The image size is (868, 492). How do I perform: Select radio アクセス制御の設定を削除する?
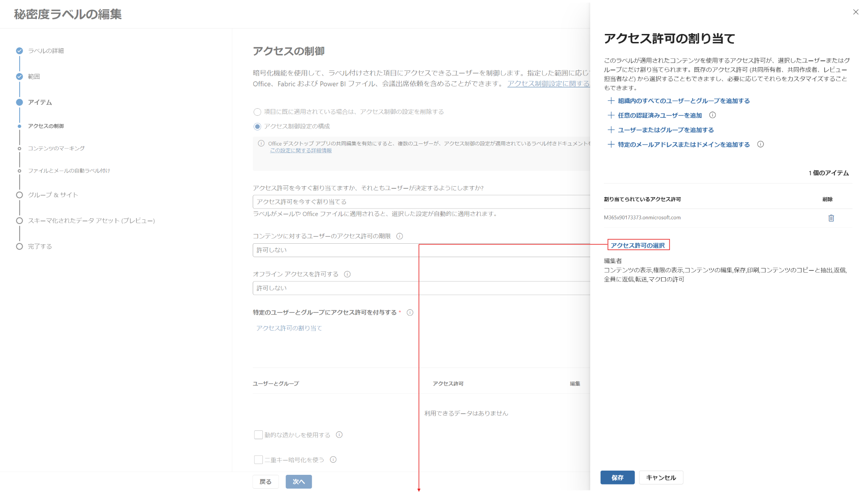257,112
